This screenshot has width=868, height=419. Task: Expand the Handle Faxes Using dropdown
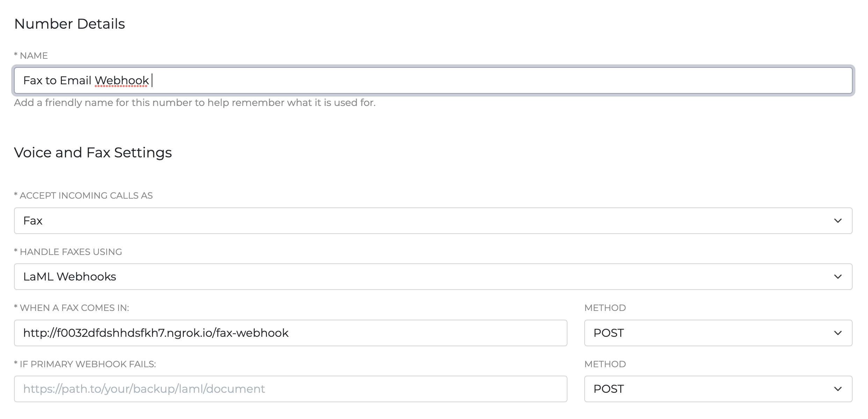433,277
